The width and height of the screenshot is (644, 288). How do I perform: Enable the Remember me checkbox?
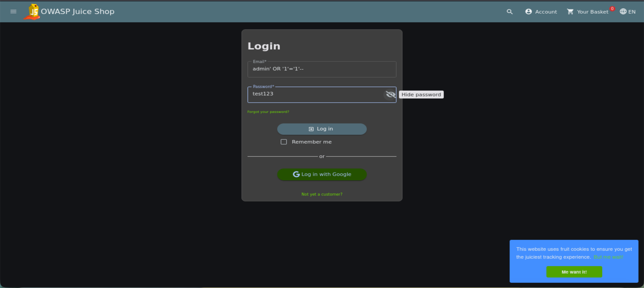click(x=284, y=142)
